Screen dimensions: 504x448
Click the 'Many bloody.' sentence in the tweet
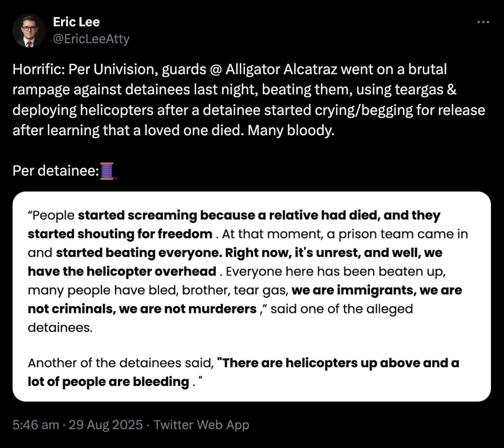click(x=291, y=131)
